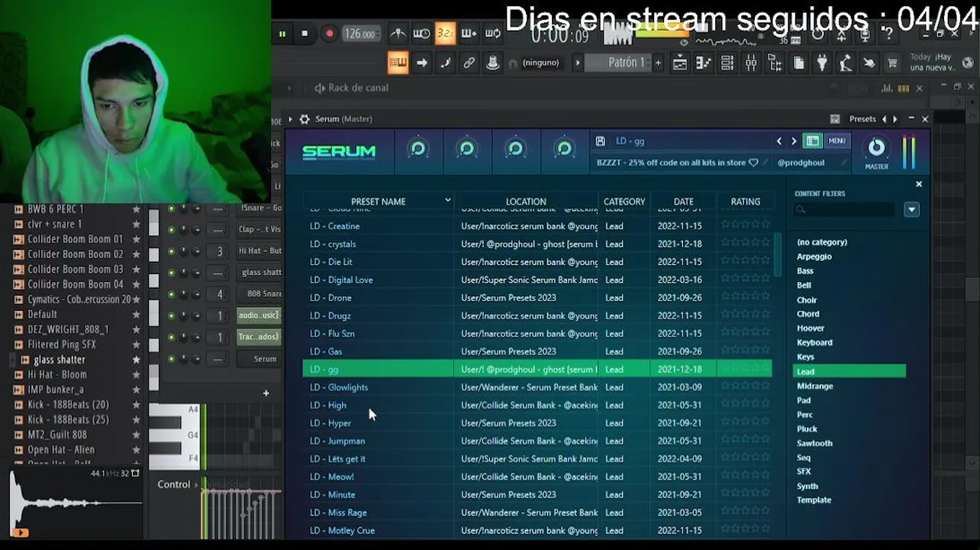Image resolution: width=980 pixels, height=550 pixels.
Task: Go to next Serum preset arrow
Action: (794, 141)
